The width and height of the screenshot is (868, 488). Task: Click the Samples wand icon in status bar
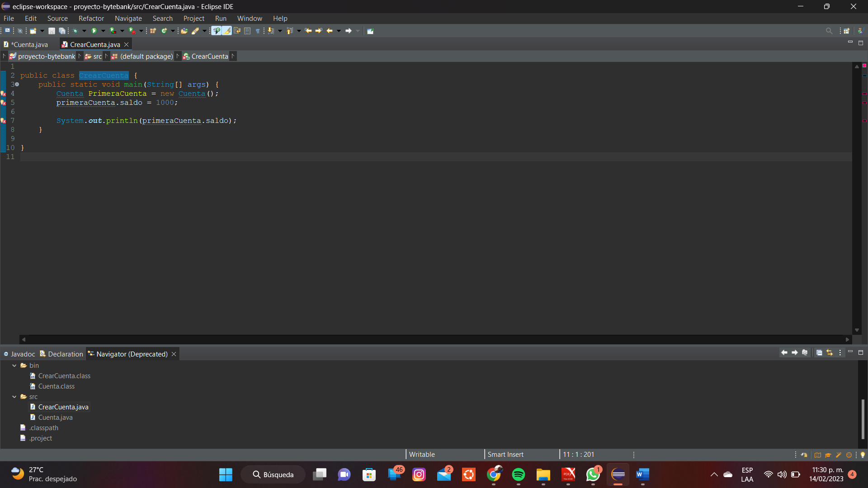pyautogui.click(x=839, y=455)
